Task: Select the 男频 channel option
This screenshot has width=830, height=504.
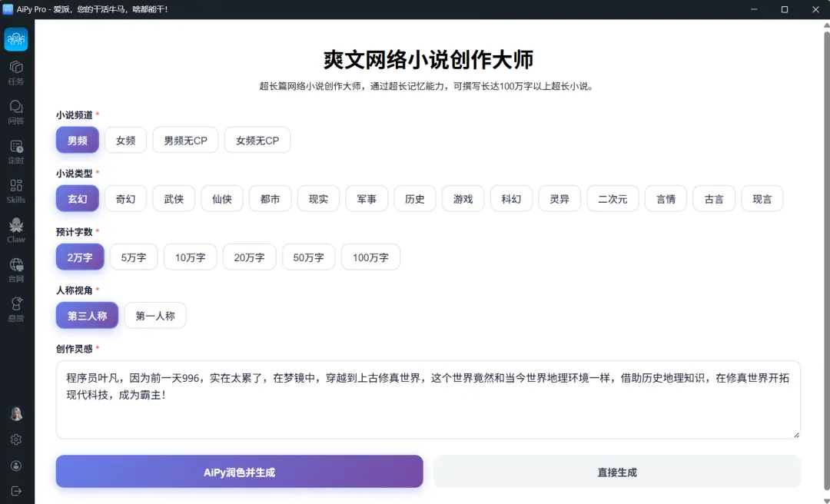Action: pos(78,141)
